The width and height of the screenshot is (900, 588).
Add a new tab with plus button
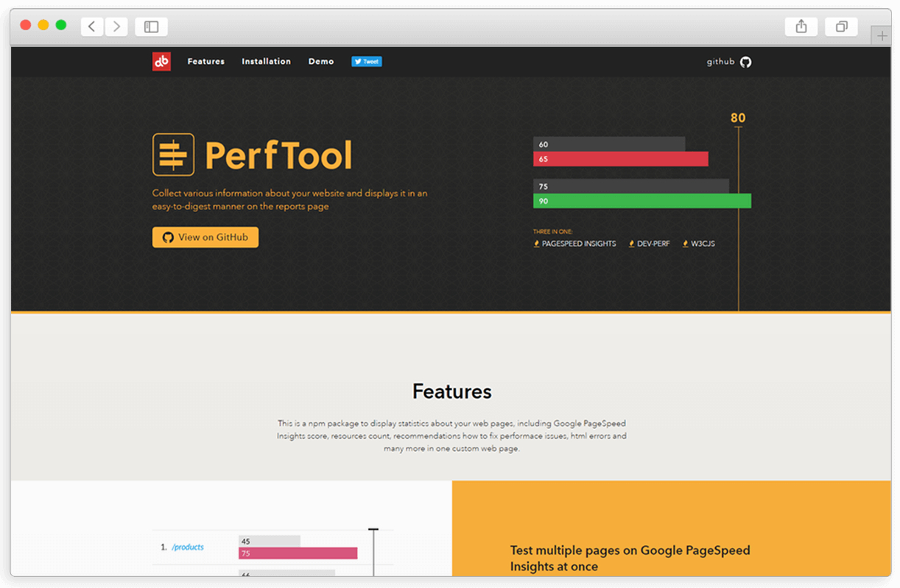coord(882,35)
